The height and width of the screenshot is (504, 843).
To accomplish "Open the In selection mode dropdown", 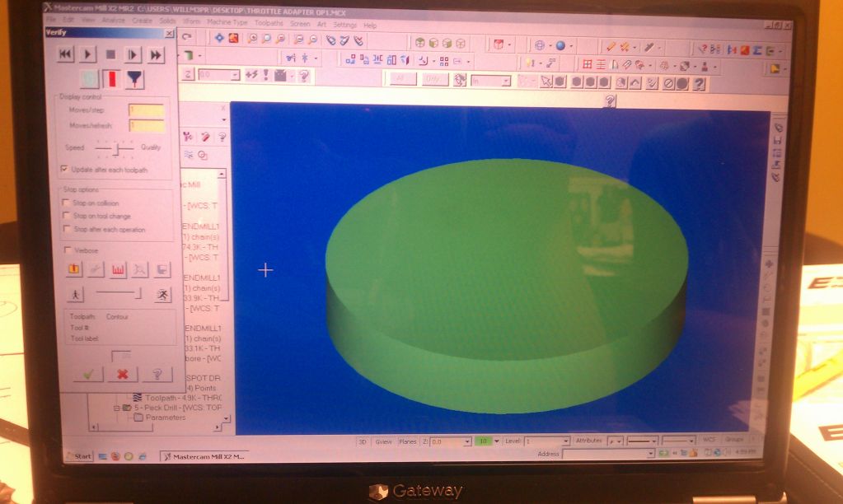I will [x=506, y=82].
